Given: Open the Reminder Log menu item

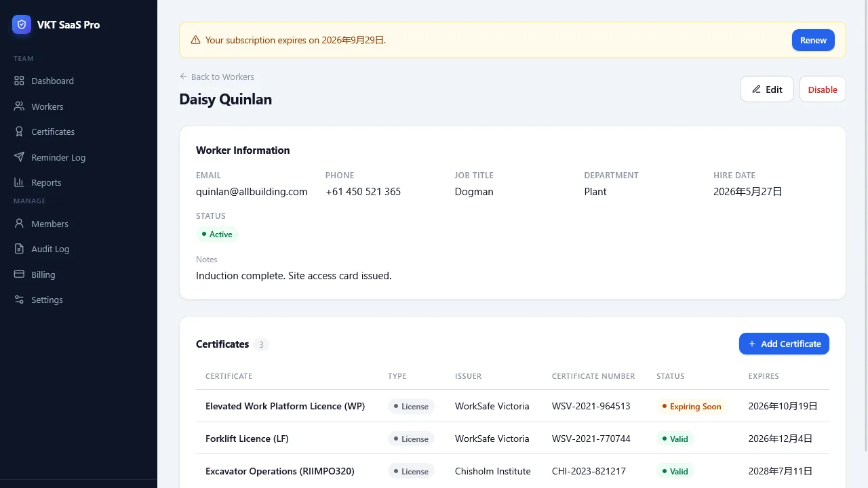Looking at the screenshot, I should point(79,157).
